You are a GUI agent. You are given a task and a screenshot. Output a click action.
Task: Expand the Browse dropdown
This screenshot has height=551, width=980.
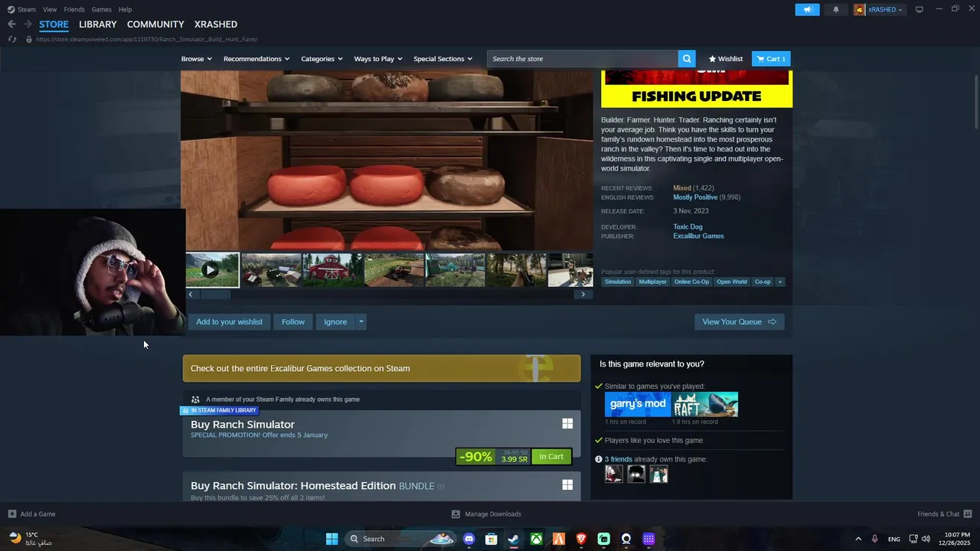click(x=196, y=59)
